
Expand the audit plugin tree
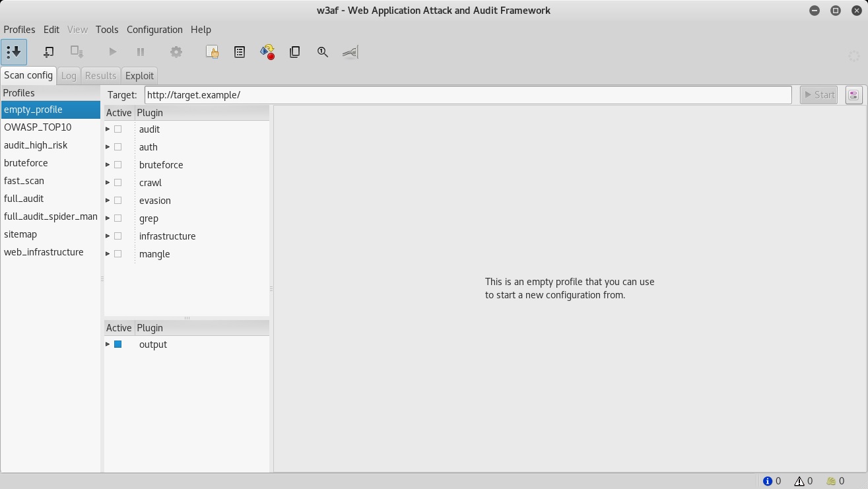point(108,129)
